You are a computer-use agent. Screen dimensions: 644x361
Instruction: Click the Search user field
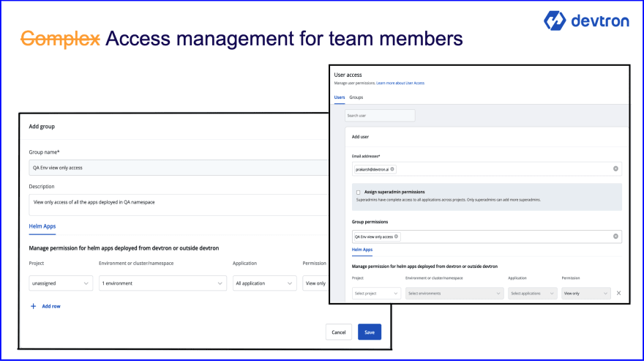380,116
